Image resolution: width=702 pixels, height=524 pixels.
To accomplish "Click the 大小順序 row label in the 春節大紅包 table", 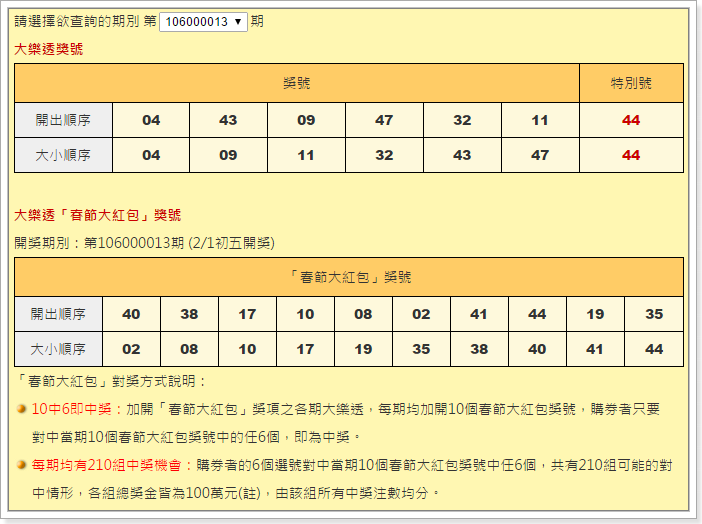I will 58,349.
